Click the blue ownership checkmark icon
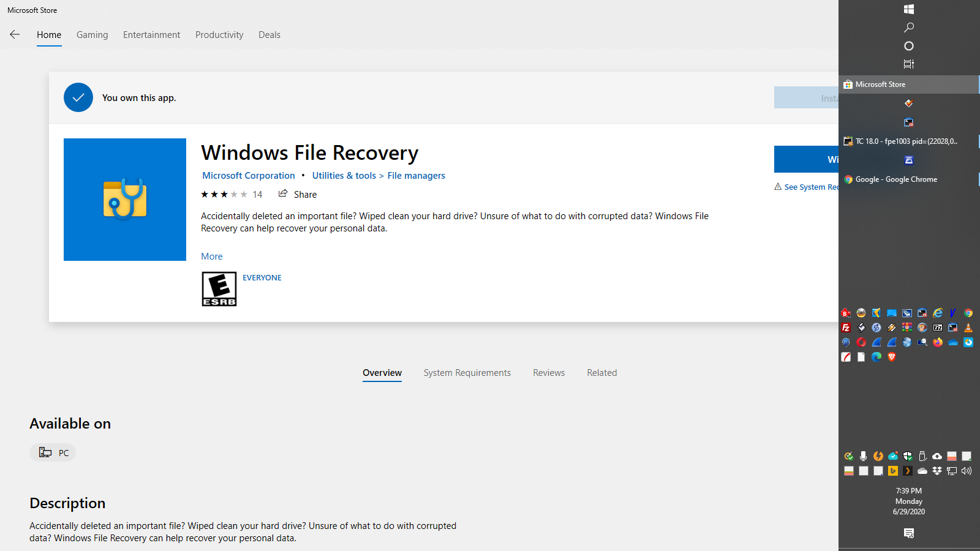 coord(78,97)
